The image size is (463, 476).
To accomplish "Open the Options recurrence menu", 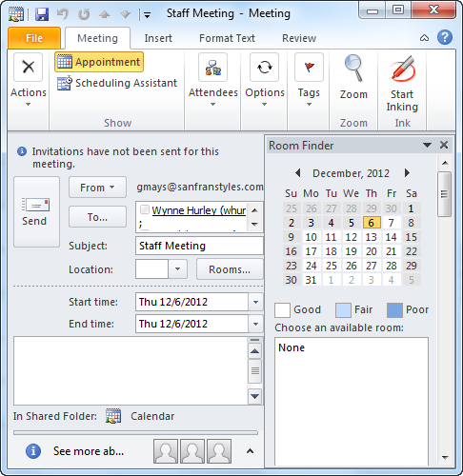I will 264,68.
